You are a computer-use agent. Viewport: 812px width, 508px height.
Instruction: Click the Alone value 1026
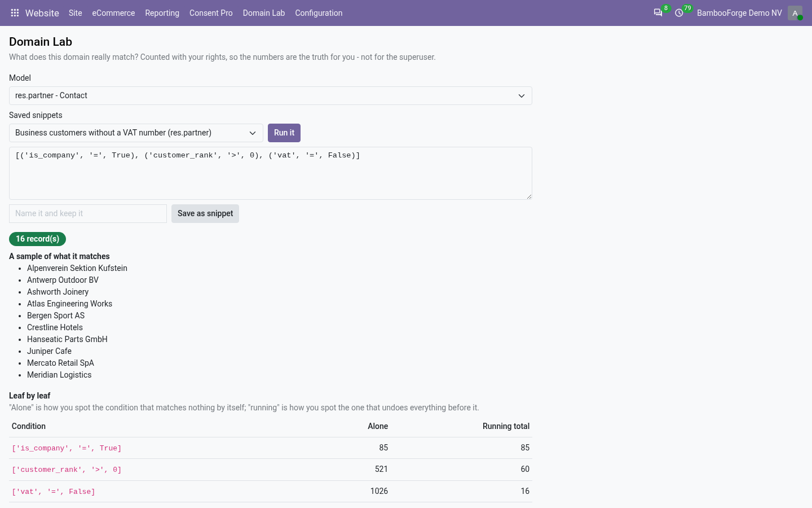[379, 491]
